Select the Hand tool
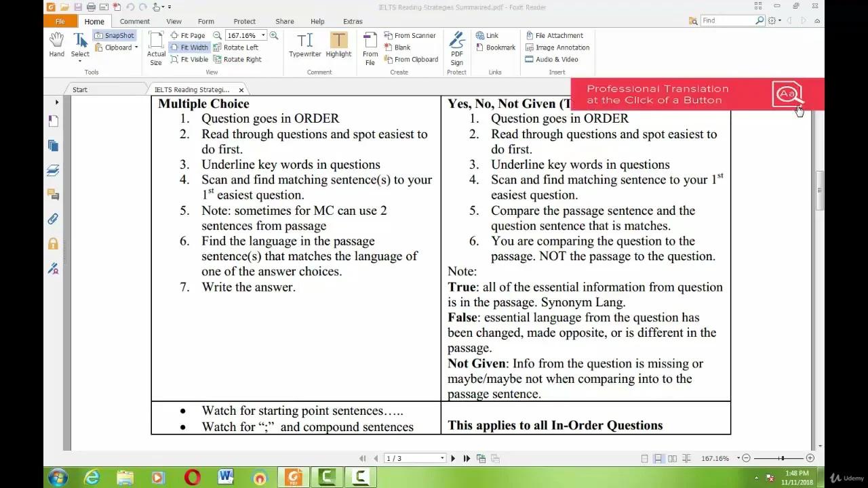 56,45
